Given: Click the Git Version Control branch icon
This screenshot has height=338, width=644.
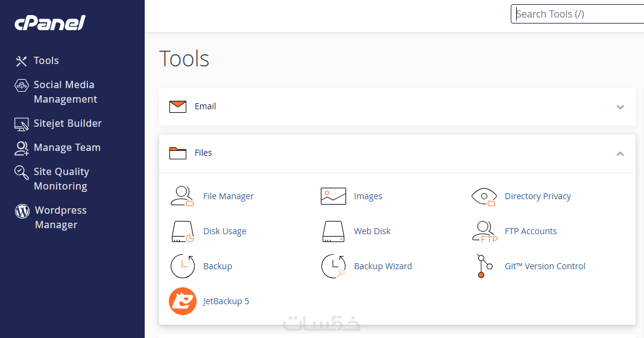Looking at the screenshot, I should click(484, 266).
